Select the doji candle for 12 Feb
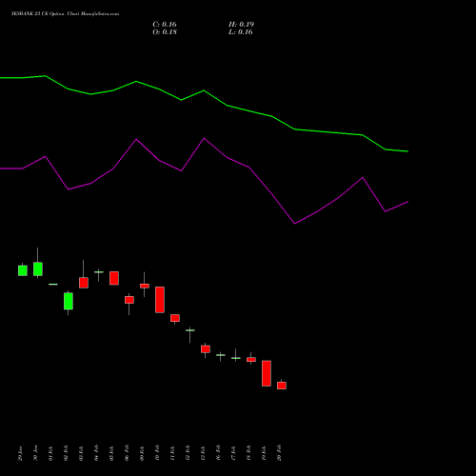 pyautogui.click(x=190, y=330)
